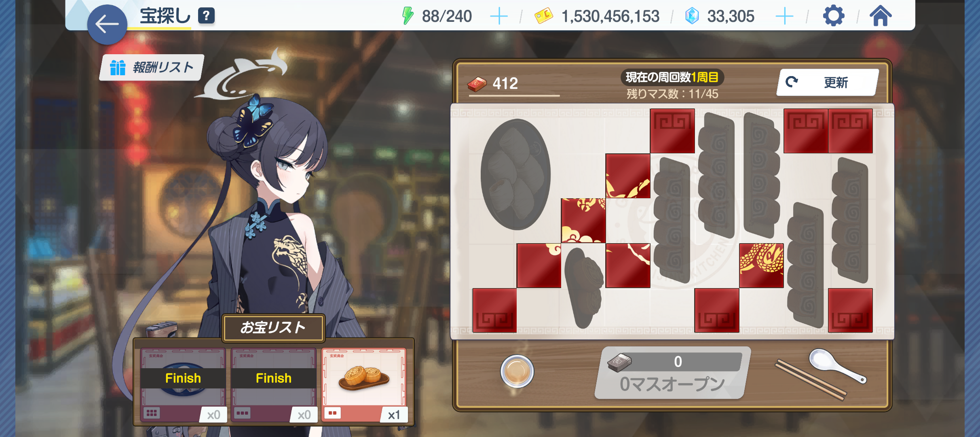
Task: Click the gold credits currency icon
Action: point(543,16)
